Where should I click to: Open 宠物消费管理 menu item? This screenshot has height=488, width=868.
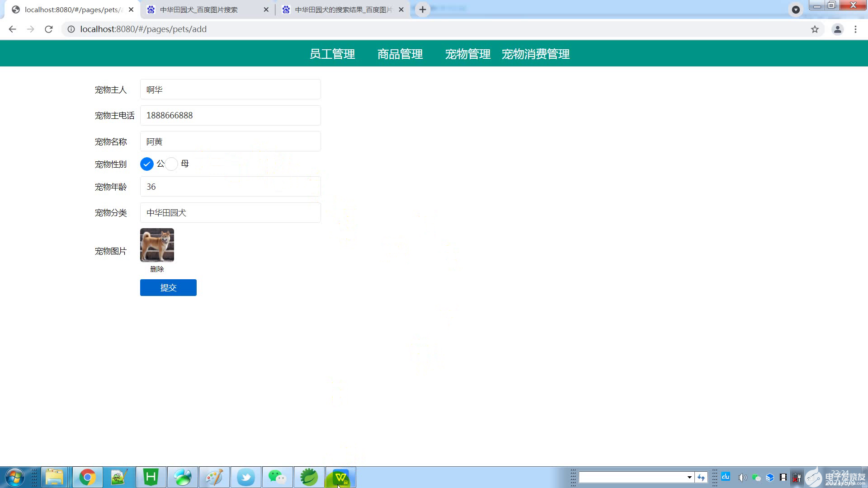tap(535, 54)
